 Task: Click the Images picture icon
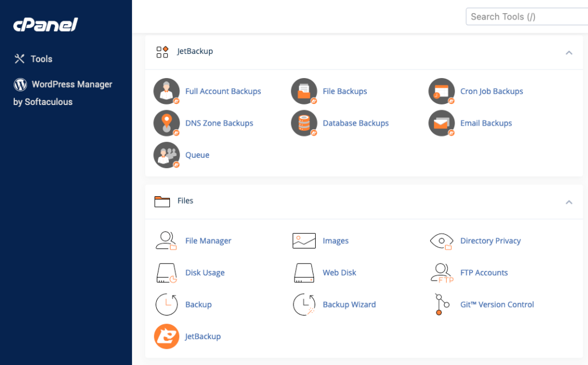click(304, 240)
